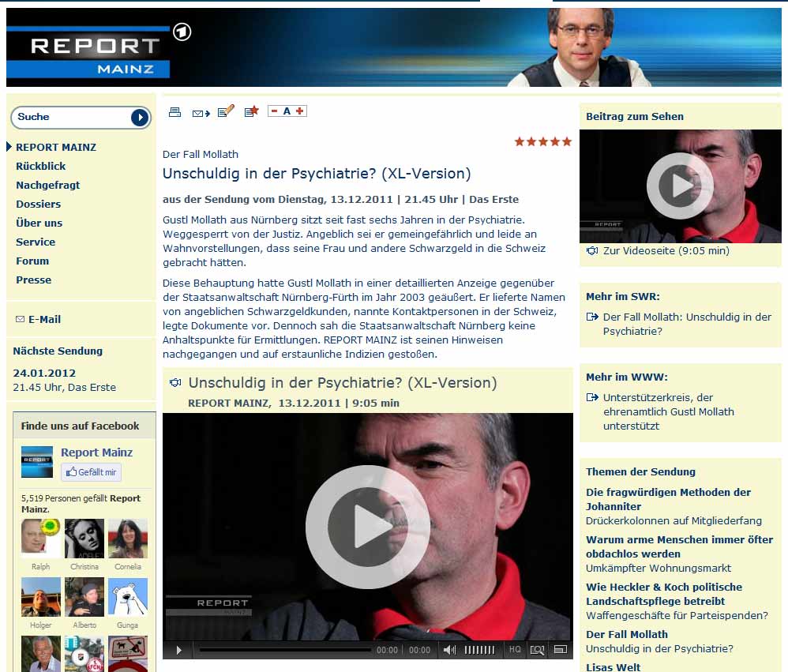Click 'Umkämpfter Wohnungsmarkt' subtitle
This screenshot has width=788, height=672.
[x=659, y=568]
